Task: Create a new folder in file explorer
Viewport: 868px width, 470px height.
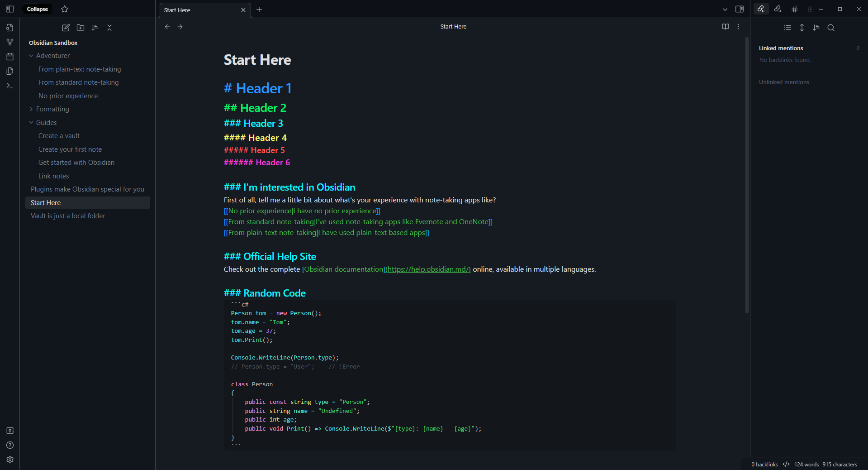Action: pyautogui.click(x=81, y=28)
